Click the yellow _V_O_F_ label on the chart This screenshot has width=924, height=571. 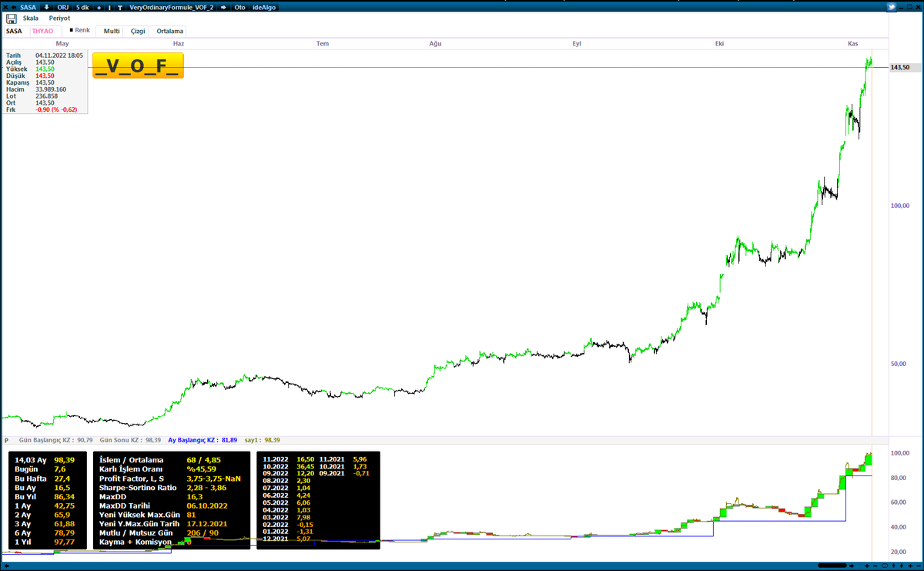click(138, 66)
